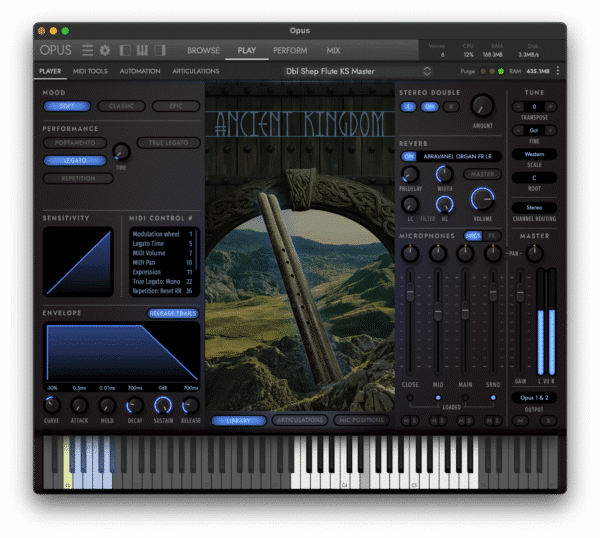600x538 pixels.
Task: Unload the Mid microphone position
Action: (x=438, y=398)
